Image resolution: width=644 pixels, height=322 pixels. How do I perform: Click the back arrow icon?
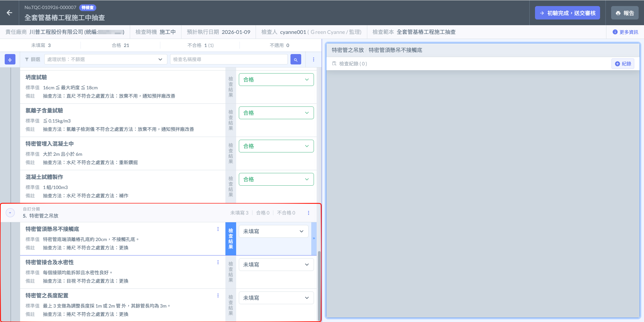(9, 13)
